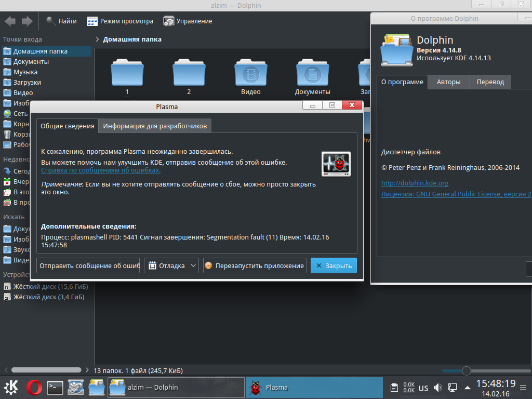Click the trash icon in places sidebar
532x399 pixels.
7,135
